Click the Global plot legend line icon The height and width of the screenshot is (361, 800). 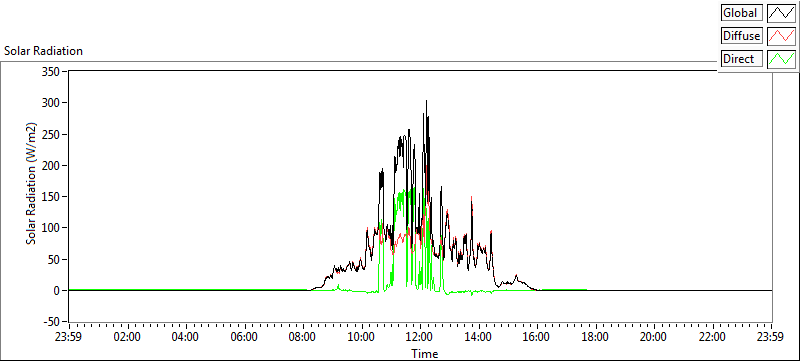781,13
